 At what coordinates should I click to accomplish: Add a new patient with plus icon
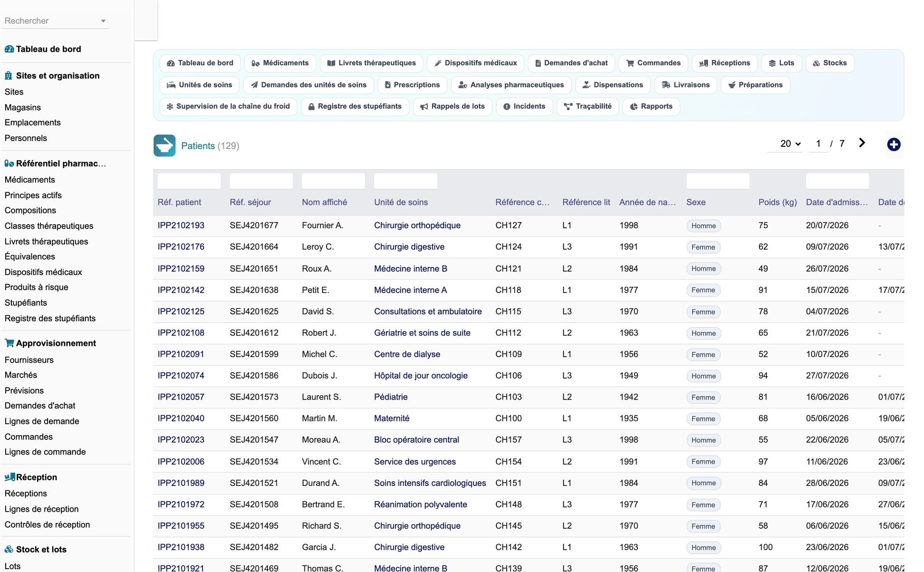pos(894,144)
